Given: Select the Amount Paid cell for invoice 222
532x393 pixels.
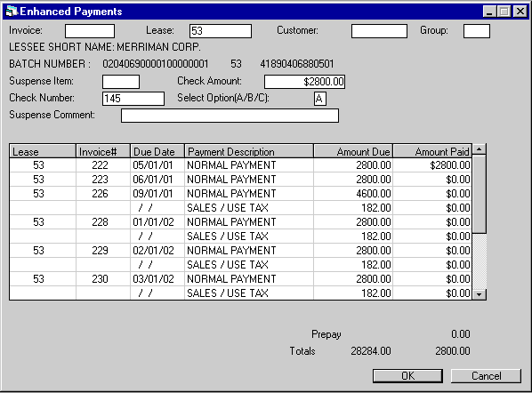Looking at the screenshot, I should [x=432, y=165].
